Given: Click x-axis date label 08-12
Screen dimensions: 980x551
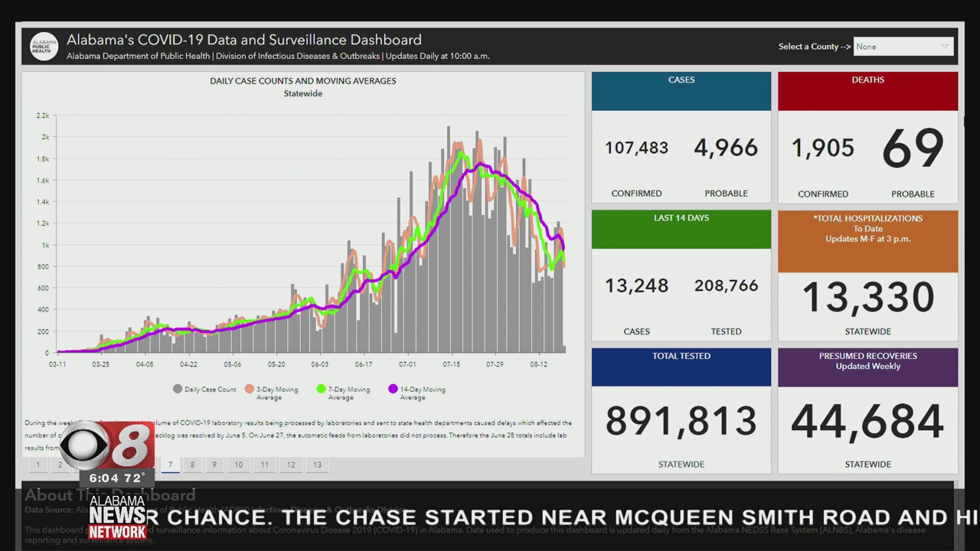Looking at the screenshot, I should (x=538, y=364).
